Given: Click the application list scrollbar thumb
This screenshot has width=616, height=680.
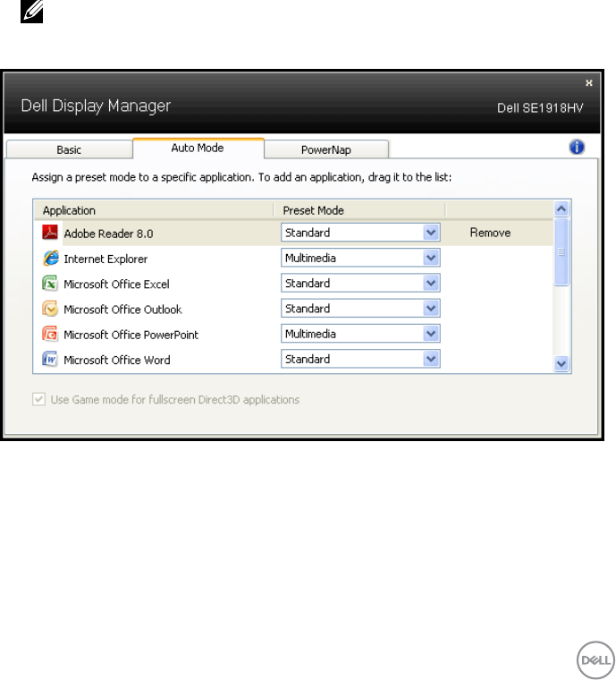Looking at the screenshot, I should pos(561,252).
